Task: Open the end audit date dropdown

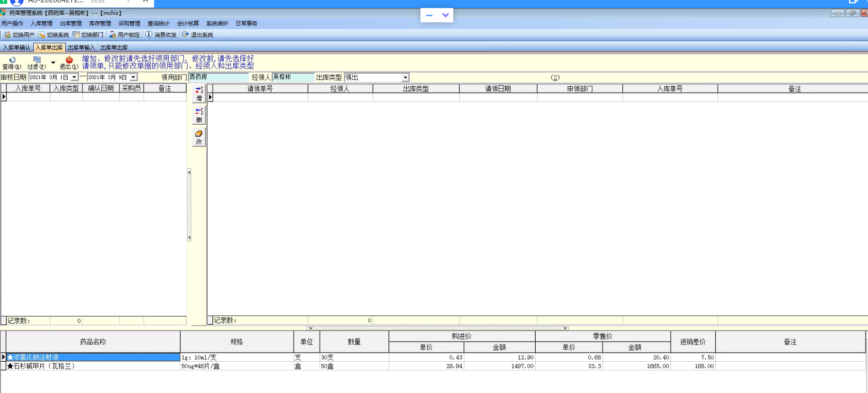Action: pos(134,77)
